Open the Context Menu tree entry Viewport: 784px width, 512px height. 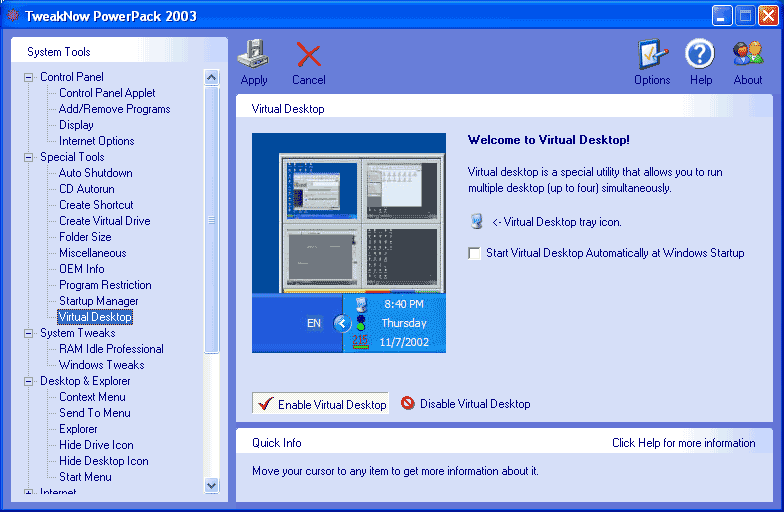pos(92,397)
